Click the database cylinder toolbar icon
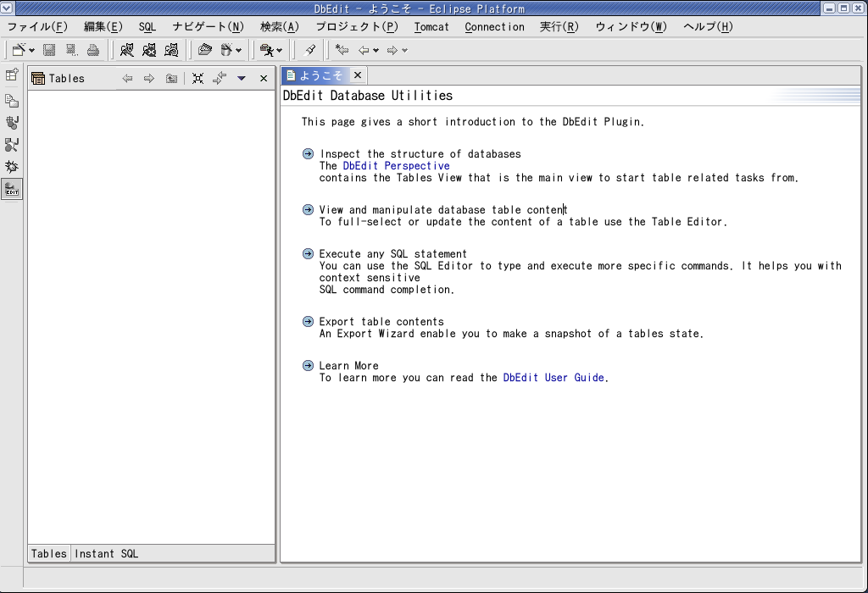This screenshot has width=868, height=593. tap(225, 50)
